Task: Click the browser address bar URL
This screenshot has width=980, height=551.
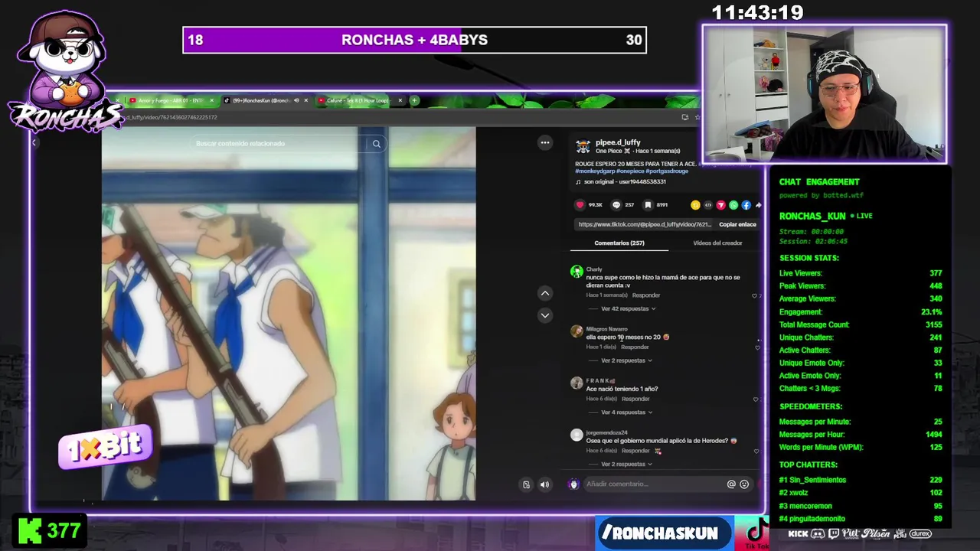Action: tap(172, 117)
